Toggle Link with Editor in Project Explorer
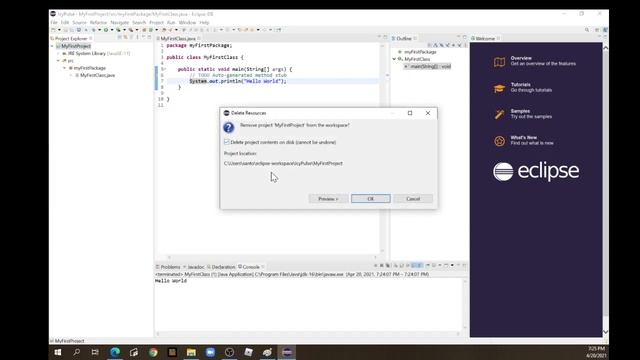The height and width of the screenshot is (360, 640). tap(126, 37)
